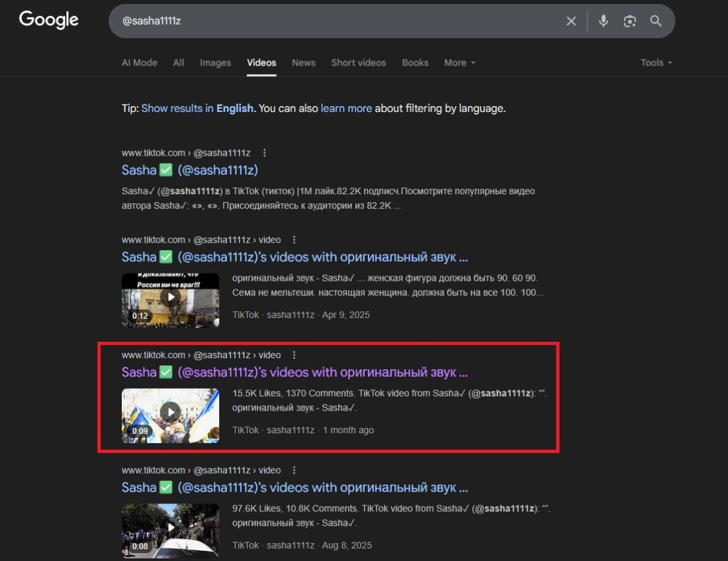Expand the More search filters dropdown
Image resolution: width=728 pixels, height=561 pixels.
pyautogui.click(x=459, y=63)
